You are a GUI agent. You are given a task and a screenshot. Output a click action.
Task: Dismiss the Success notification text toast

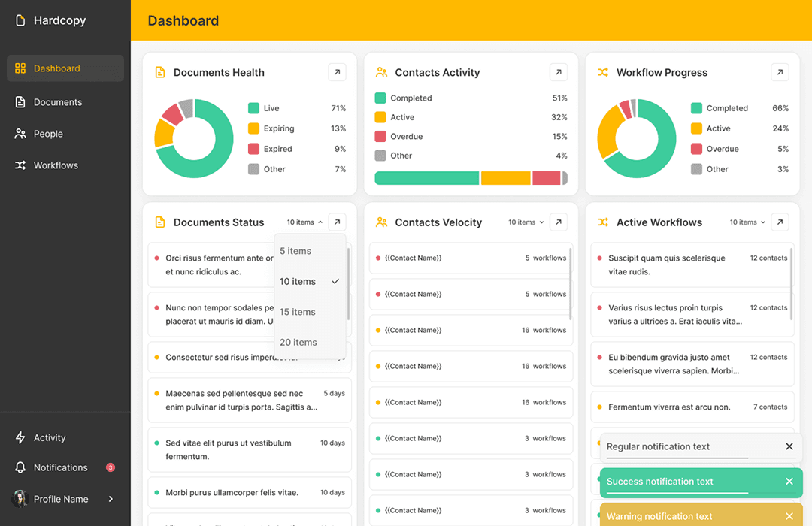tap(789, 482)
